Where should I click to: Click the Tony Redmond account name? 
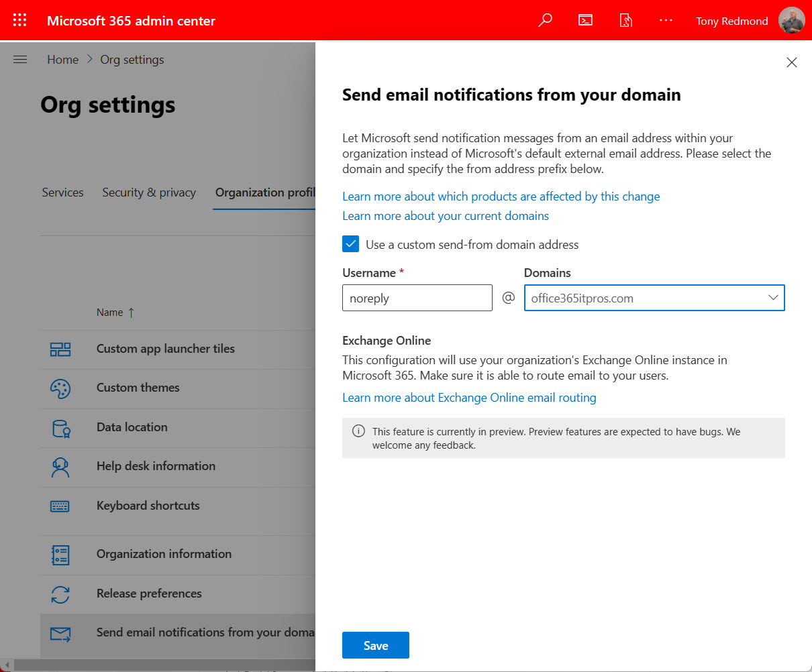point(731,21)
